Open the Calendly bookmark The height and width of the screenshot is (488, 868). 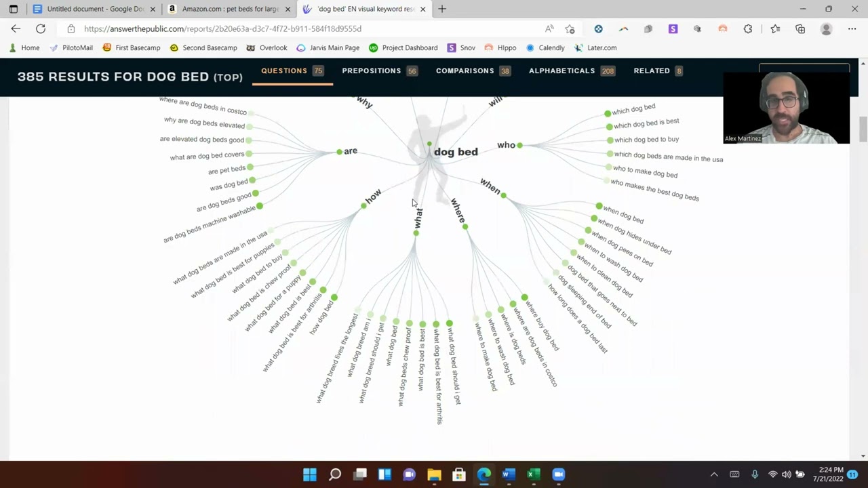545,47
